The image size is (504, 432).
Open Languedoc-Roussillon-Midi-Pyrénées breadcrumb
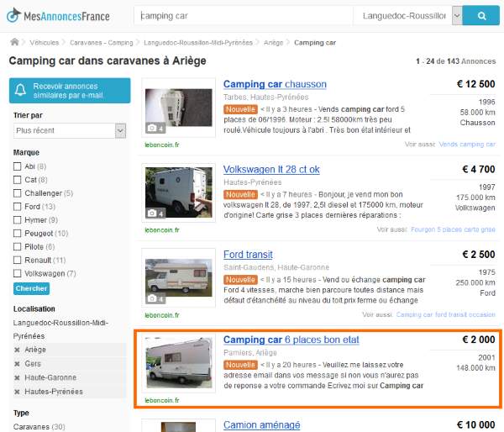pyautogui.click(x=198, y=43)
